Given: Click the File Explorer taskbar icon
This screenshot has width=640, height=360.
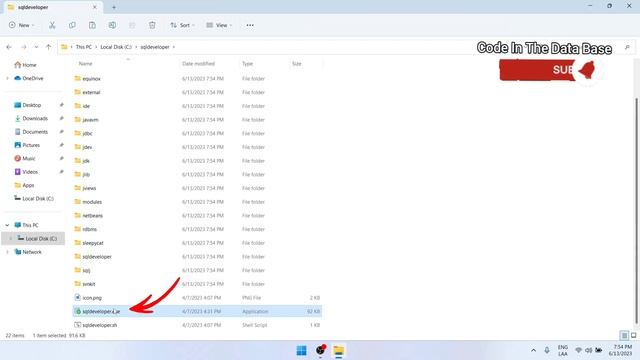Looking at the screenshot, I should pyautogui.click(x=338, y=351).
